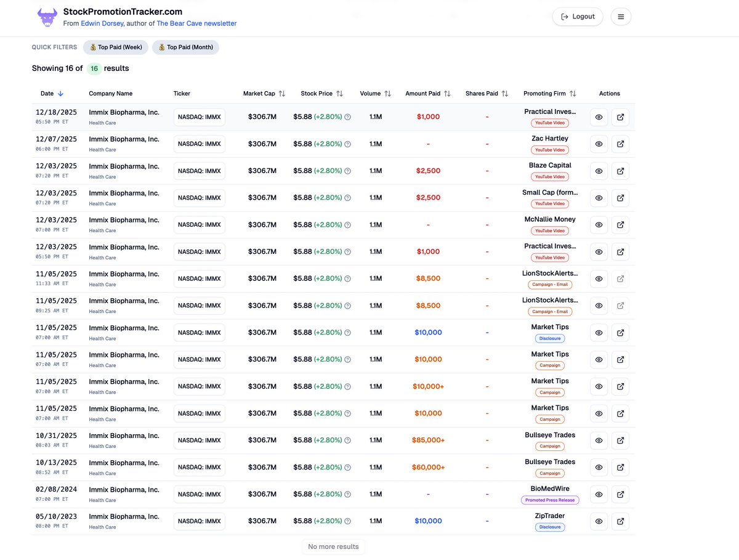Viewport: 739px width, 560px height.
Task: Click the Blaze Capital firm name
Action: 550,165
